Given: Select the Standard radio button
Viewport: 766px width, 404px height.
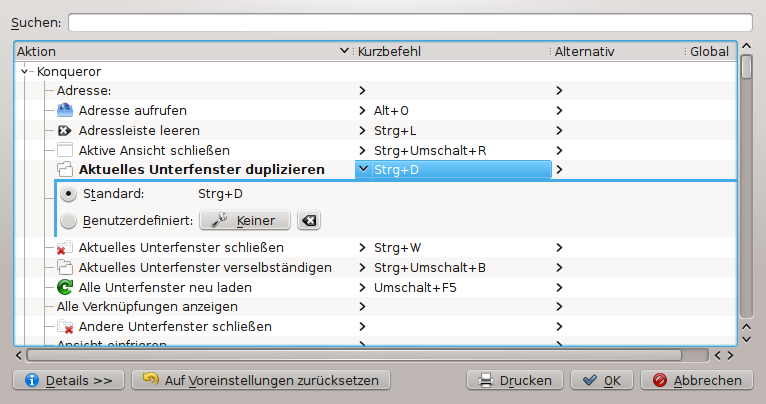Looking at the screenshot, I should (69, 194).
